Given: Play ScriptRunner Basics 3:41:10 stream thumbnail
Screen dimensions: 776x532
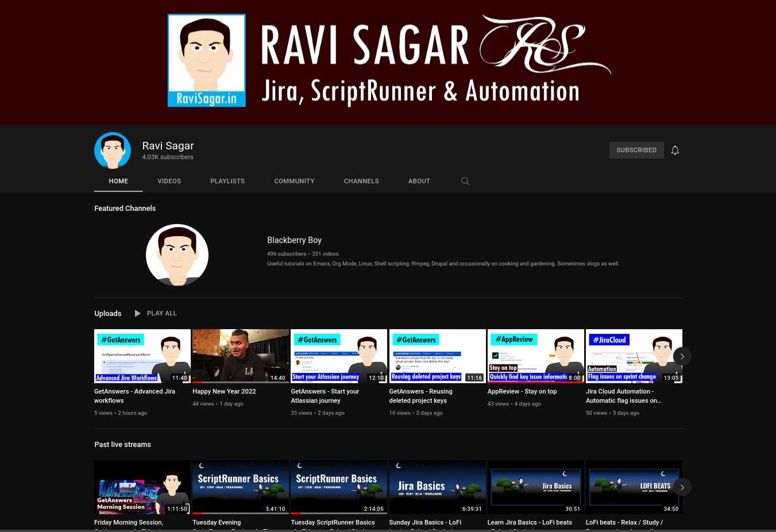Looking at the screenshot, I should 241,487.
